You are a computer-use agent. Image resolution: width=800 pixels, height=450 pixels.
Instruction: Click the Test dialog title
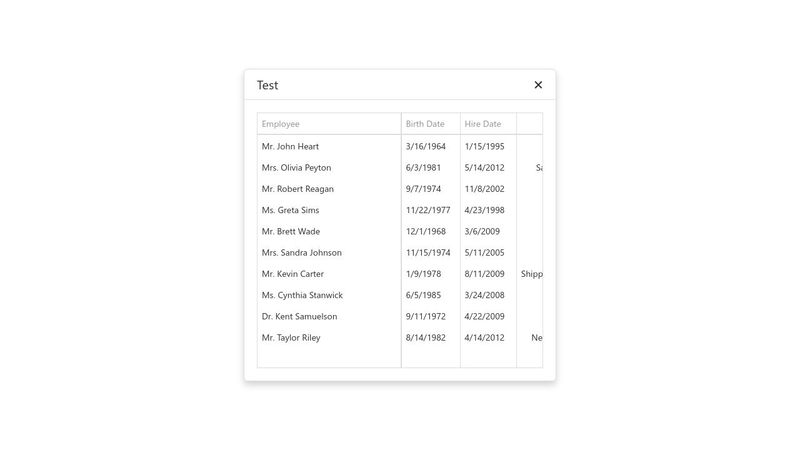point(267,85)
